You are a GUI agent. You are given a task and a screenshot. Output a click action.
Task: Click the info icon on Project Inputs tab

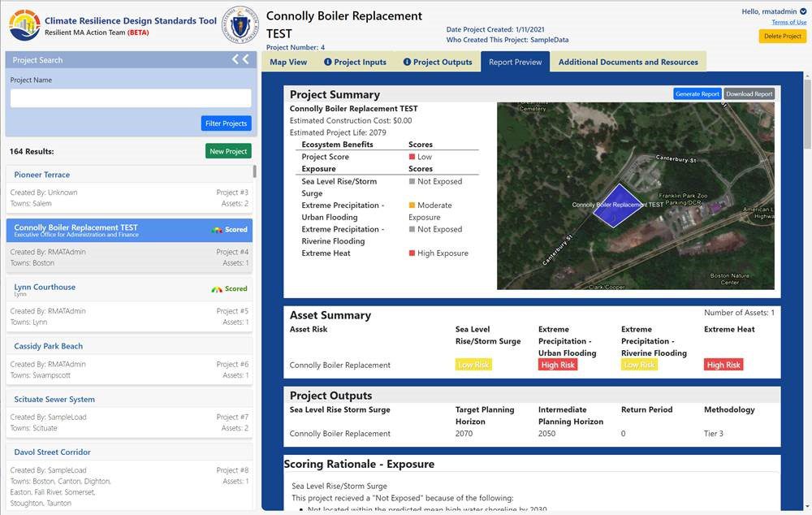tap(328, 62)
